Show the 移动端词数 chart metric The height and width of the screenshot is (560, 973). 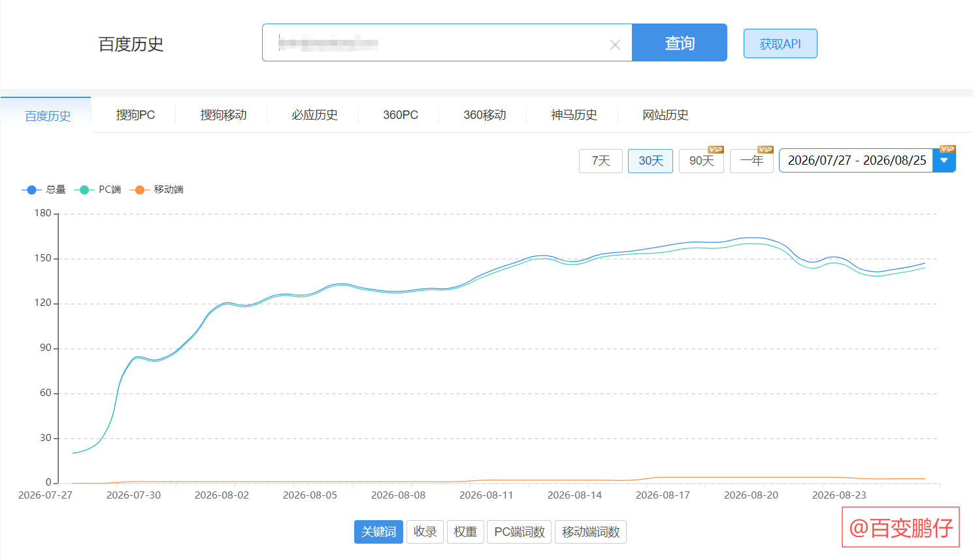tap(591, 532)
